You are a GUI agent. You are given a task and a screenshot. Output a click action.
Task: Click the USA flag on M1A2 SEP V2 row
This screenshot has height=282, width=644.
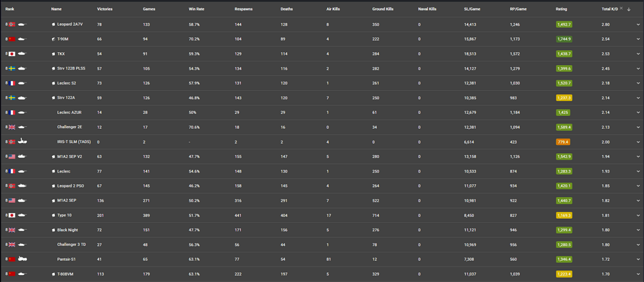pyautogui.click(x=12, y=156)
